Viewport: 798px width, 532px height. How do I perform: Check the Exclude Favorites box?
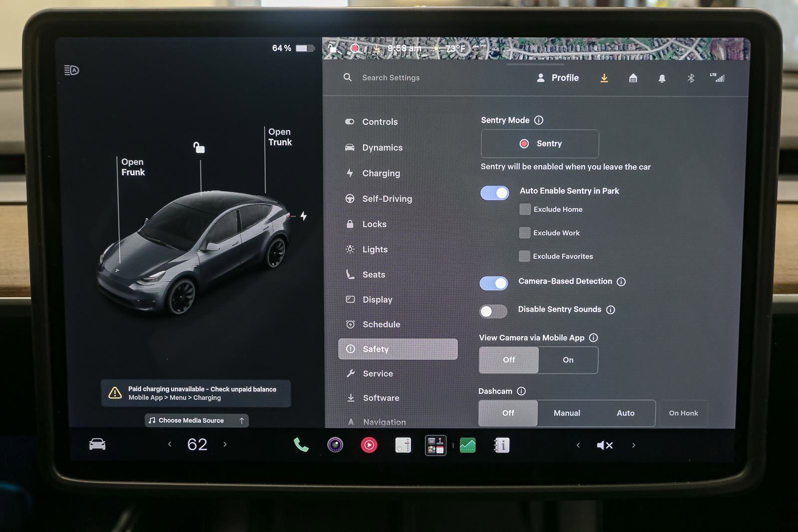tap(524, 256)
